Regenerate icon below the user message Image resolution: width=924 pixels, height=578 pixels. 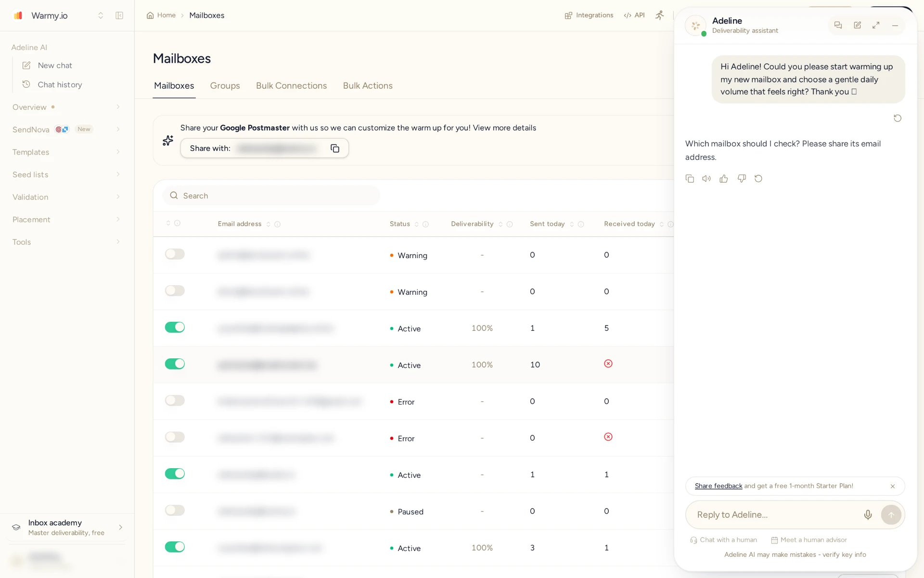pyautogui.click(x=898, y=118)
